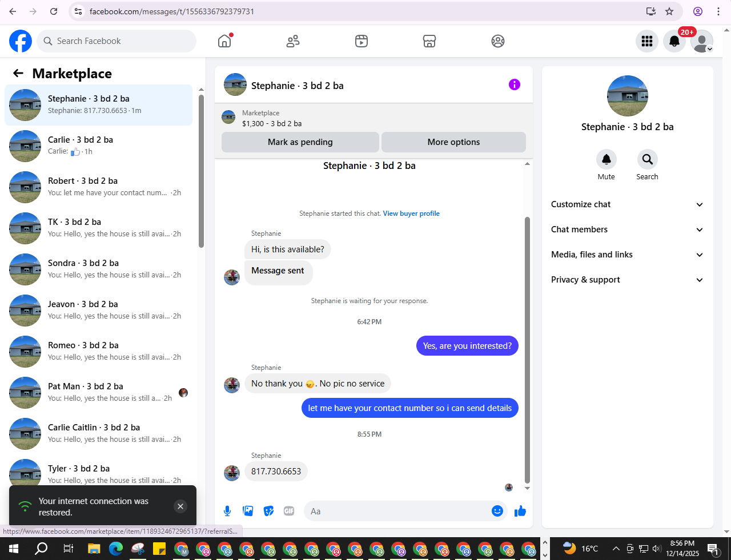Image resolution: width=731 pixels, height=560 pixels.
Task: Open Jeavon · 3 bd 2 ba conversation
Action: (98, 311)
